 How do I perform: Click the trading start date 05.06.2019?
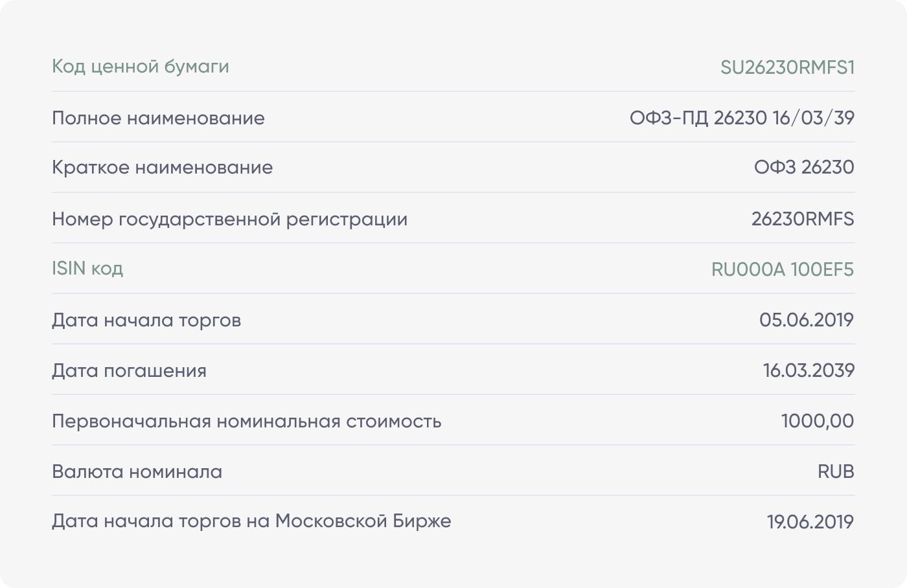(806, 320)
